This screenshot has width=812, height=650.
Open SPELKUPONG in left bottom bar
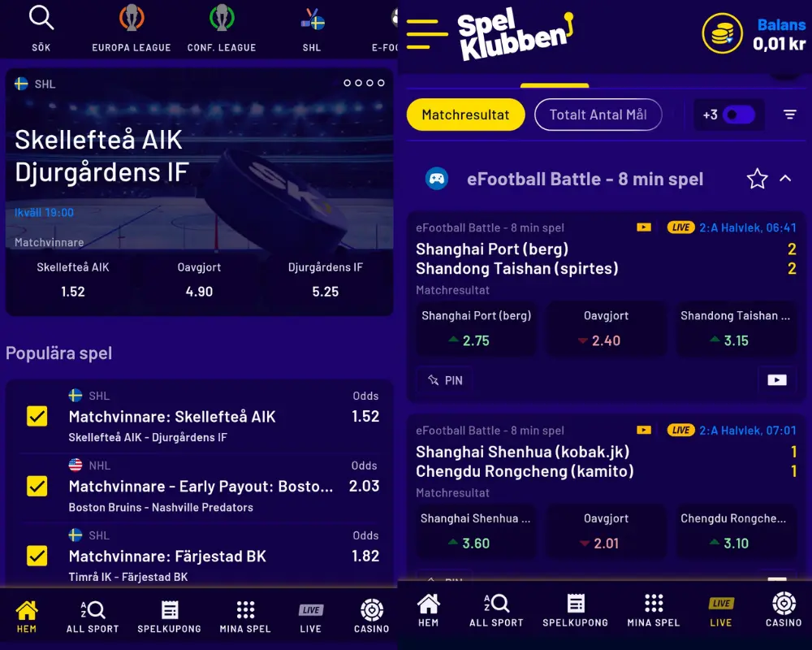coord(170,617)
